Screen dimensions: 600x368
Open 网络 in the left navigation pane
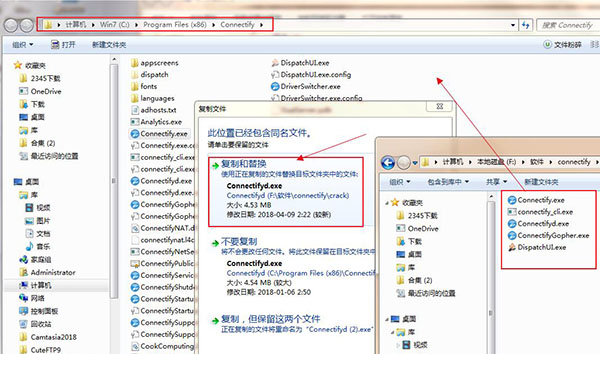click(32, 298)
